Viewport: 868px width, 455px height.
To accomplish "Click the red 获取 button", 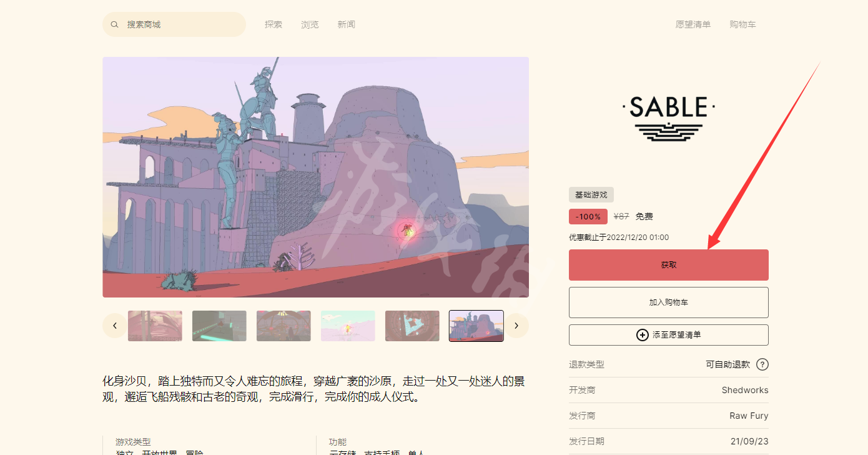I will pyautogui.click(x=669, y=265).
